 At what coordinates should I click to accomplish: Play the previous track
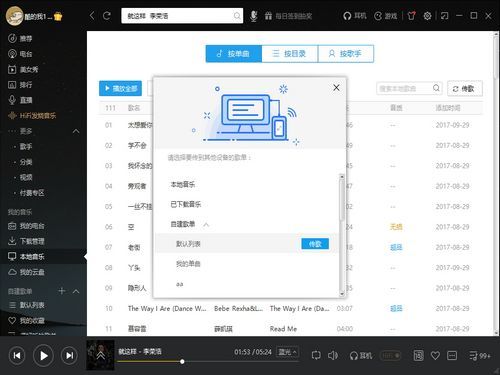pyautogui.click(x=17, y=356)
